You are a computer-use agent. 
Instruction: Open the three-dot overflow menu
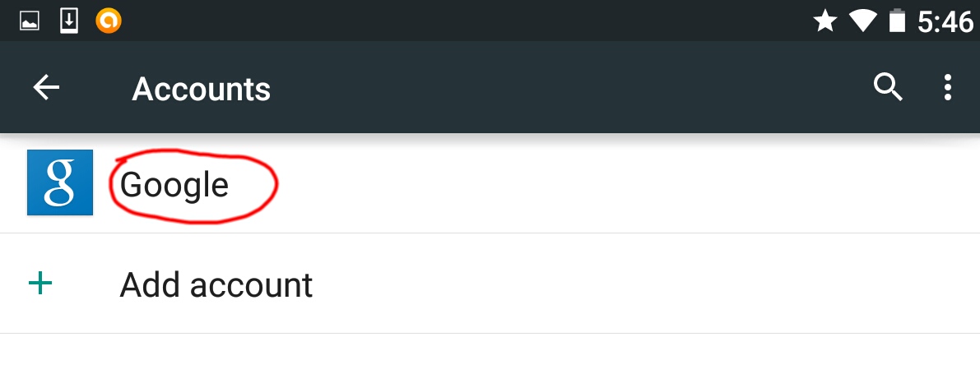point(948,87)
